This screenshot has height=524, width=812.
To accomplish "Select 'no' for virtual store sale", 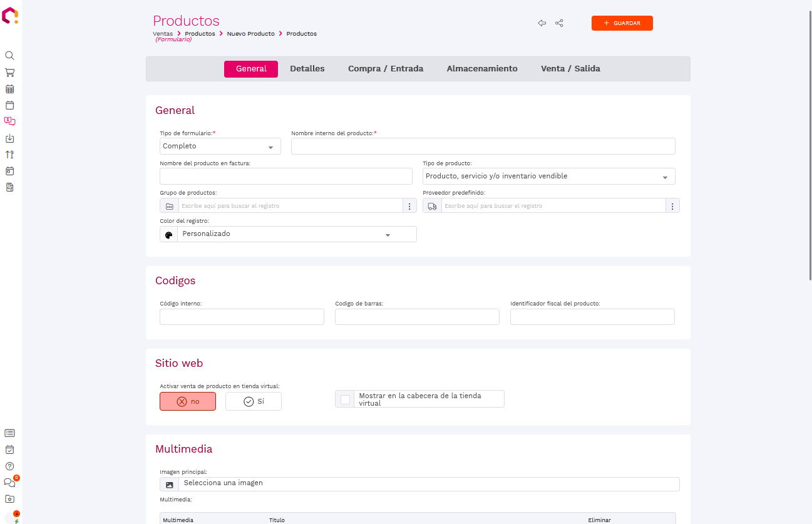I will 188,401.
